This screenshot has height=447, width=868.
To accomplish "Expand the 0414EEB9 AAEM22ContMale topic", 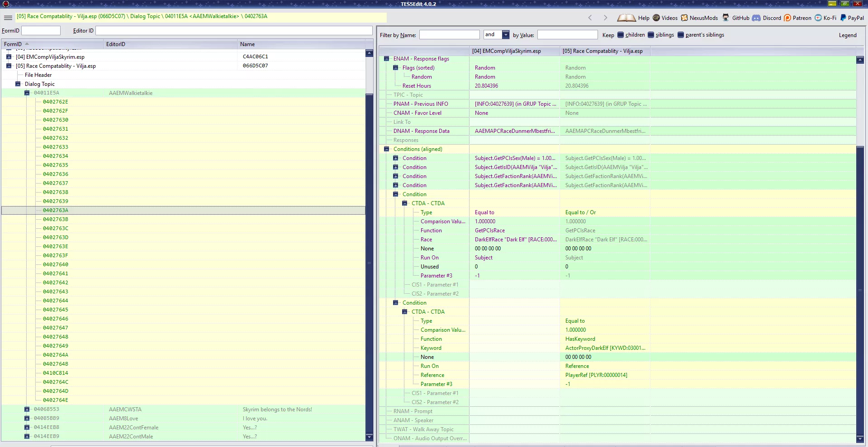I will [27, 437].
